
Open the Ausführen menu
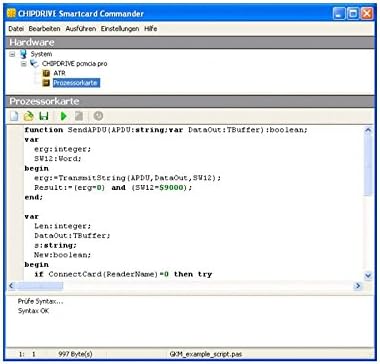click(x=81, y=29)
